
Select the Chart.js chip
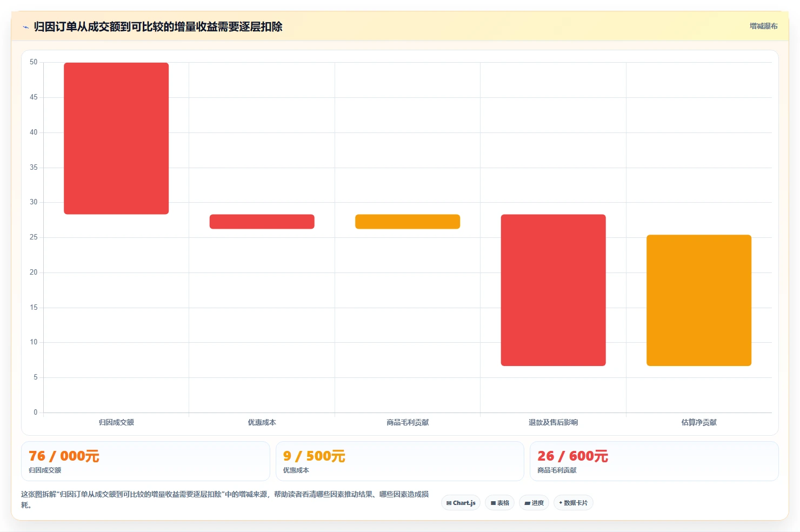click(x=461, y=503)
